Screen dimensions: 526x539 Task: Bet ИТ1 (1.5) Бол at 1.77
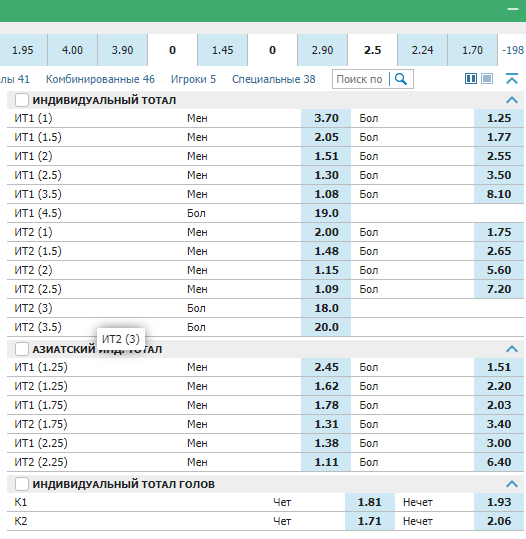click(x=499, y=137)
